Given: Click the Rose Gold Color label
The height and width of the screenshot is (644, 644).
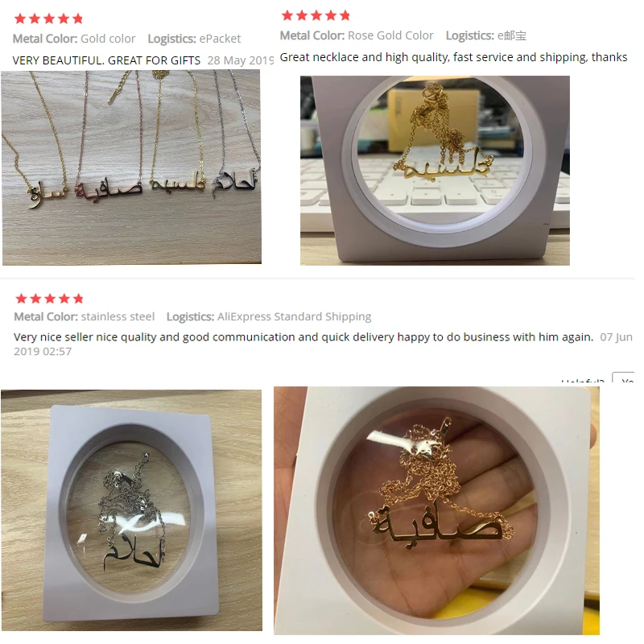Looking at the screenshot, I should coord(390,35).
